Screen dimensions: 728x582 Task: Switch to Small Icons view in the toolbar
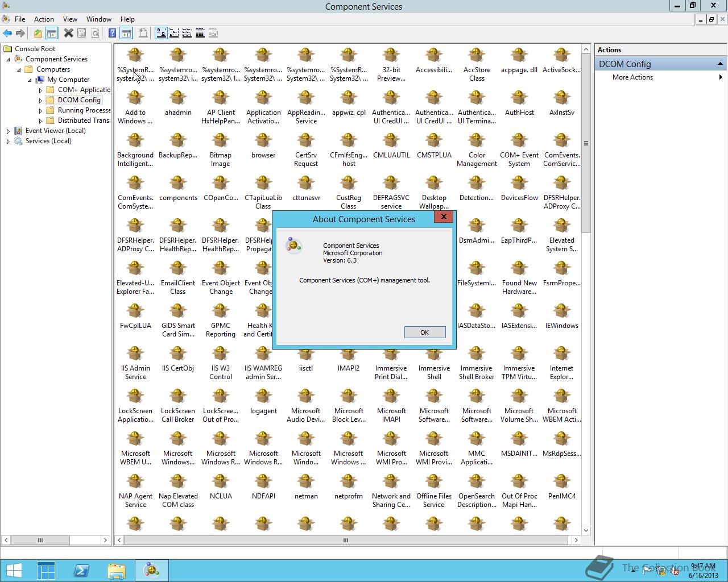click(174, 33)
